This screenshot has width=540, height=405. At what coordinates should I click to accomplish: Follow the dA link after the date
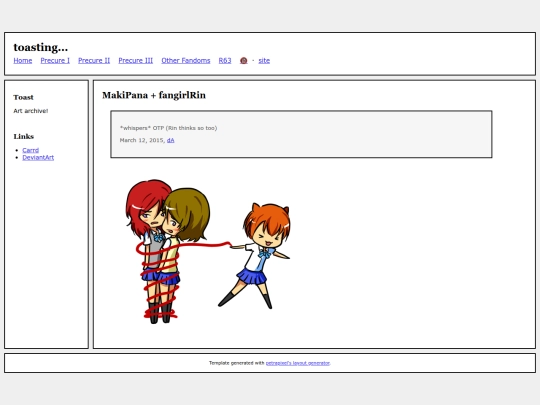[170, 140]
